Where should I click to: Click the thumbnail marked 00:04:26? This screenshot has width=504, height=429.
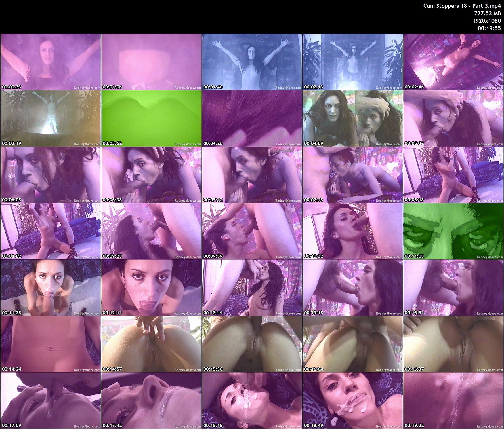(x=252, y=118)
